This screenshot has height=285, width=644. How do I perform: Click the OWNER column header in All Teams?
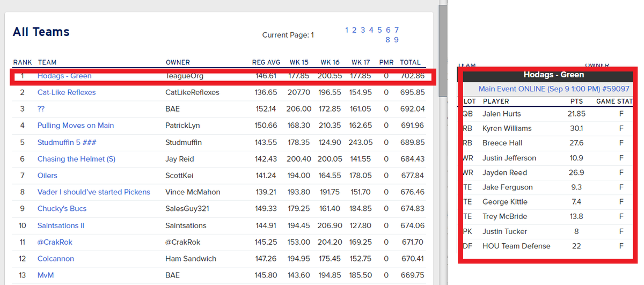point(178,62)
